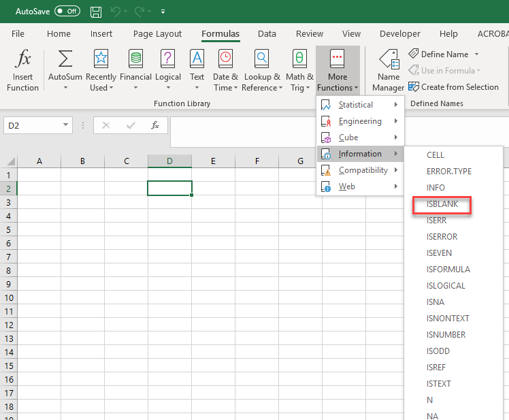
Task: Expand the Name Box dropdown arrow
Action: [x=66, y=125]
